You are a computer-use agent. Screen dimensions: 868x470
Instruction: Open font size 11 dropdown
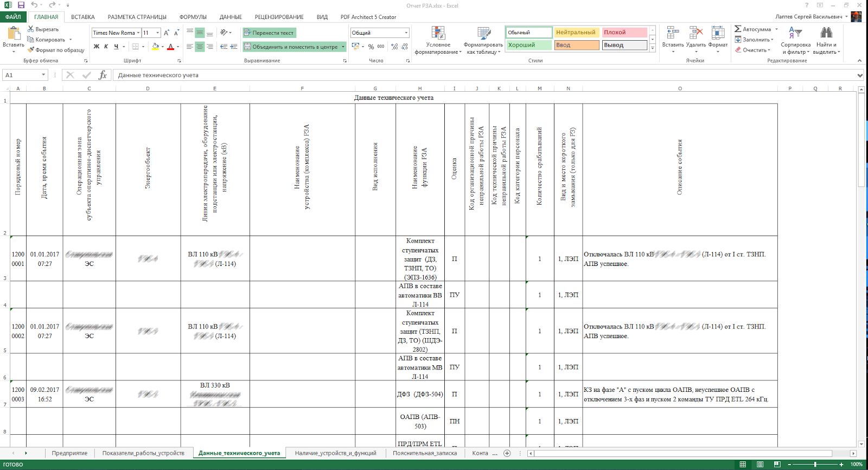(x=158, y=33)
